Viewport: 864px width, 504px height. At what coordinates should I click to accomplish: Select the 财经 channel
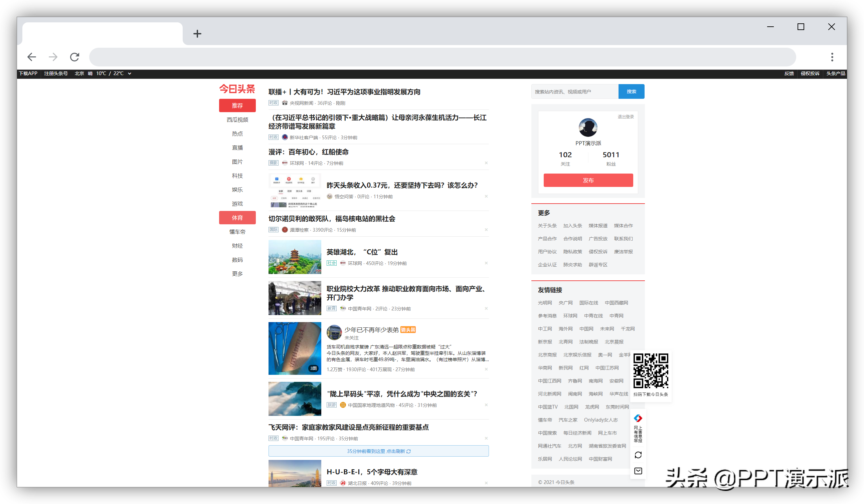point(237,246)
